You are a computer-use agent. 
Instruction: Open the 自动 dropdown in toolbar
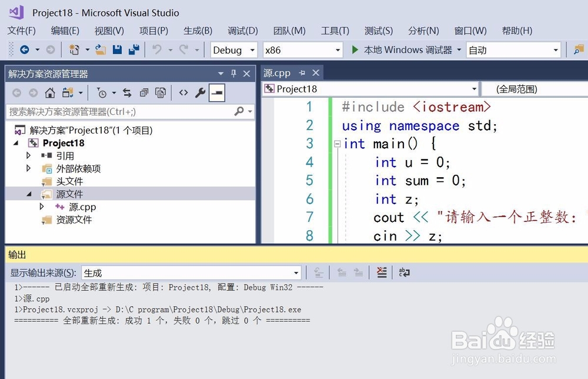coord(556,50)
